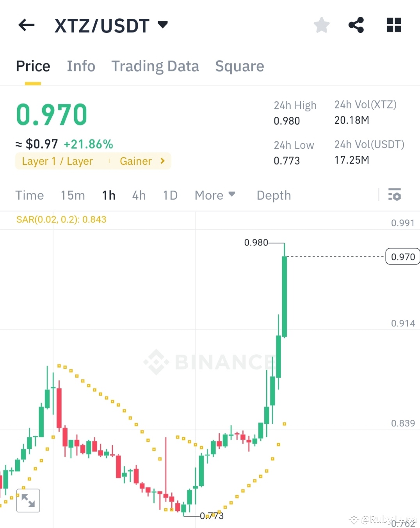Tap the 0.970 current price marker
Screen dimensions: 420x528
point(402,257)
